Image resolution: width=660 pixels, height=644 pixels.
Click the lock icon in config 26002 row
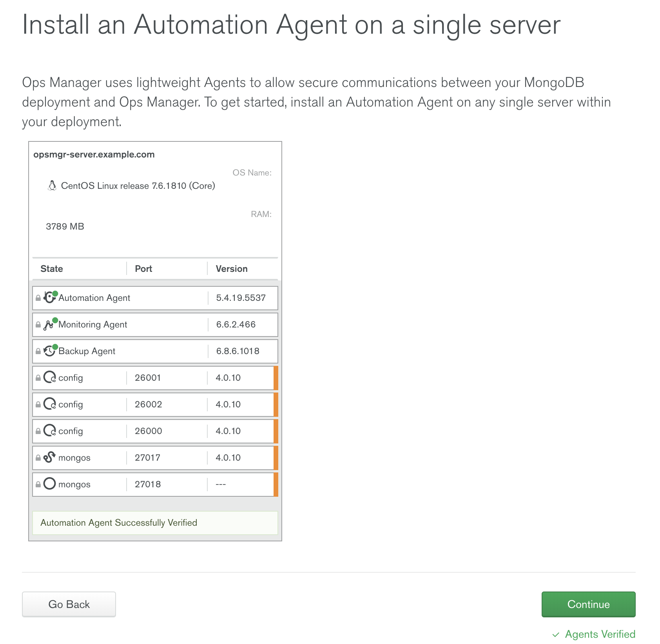38,405
